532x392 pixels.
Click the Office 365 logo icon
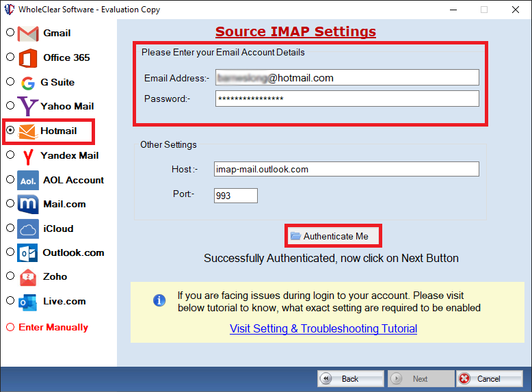coord(28,58)
